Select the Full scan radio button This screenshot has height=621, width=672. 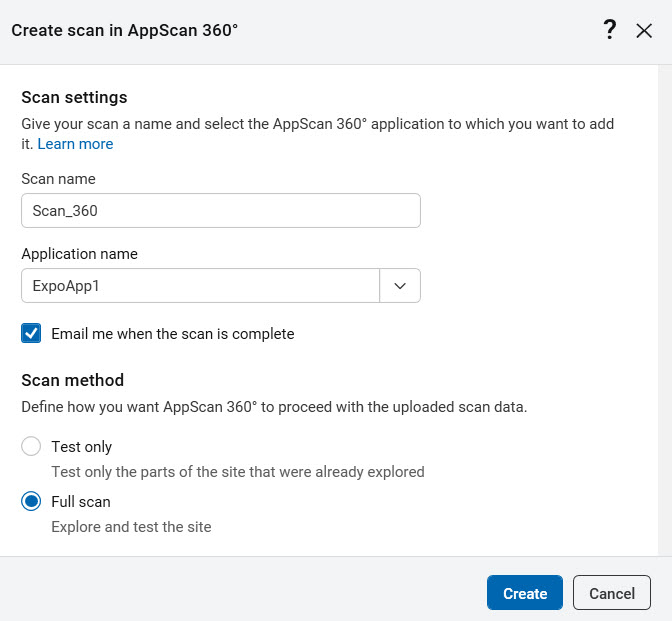click(x=32, y=502)
